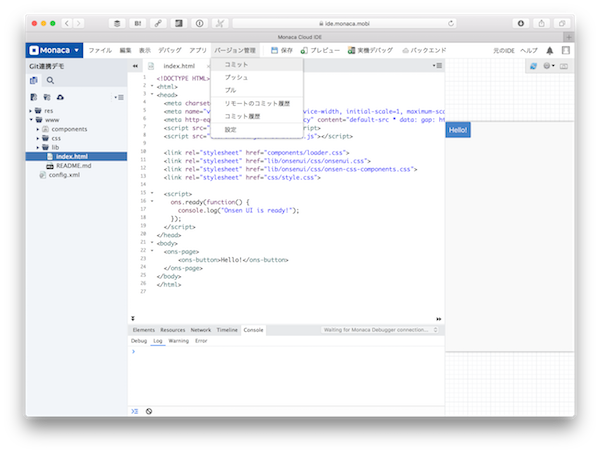Open the user account icon
Image resolution: width=600 pixels, height=453 pixels.
(566, 50)
